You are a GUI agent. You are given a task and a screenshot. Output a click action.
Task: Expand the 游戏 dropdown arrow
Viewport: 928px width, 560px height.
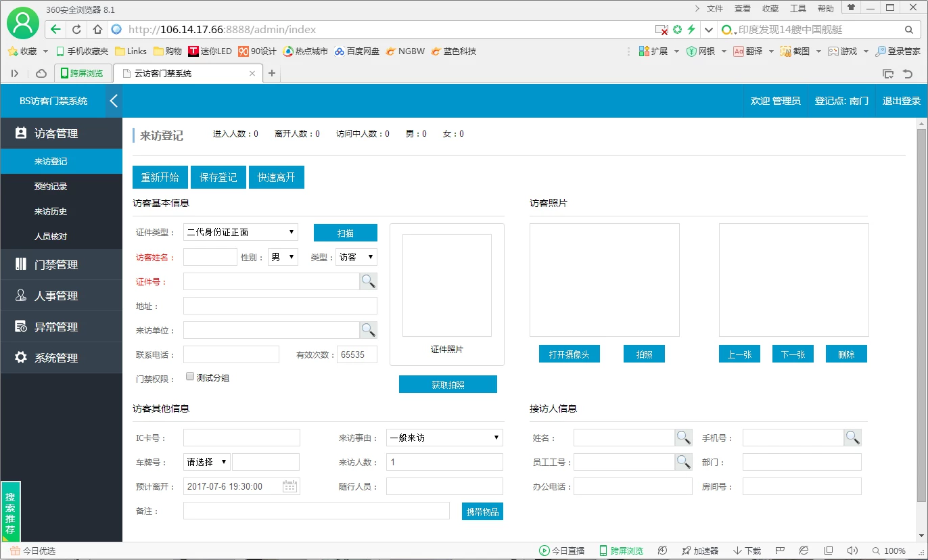tap(866, 51)
